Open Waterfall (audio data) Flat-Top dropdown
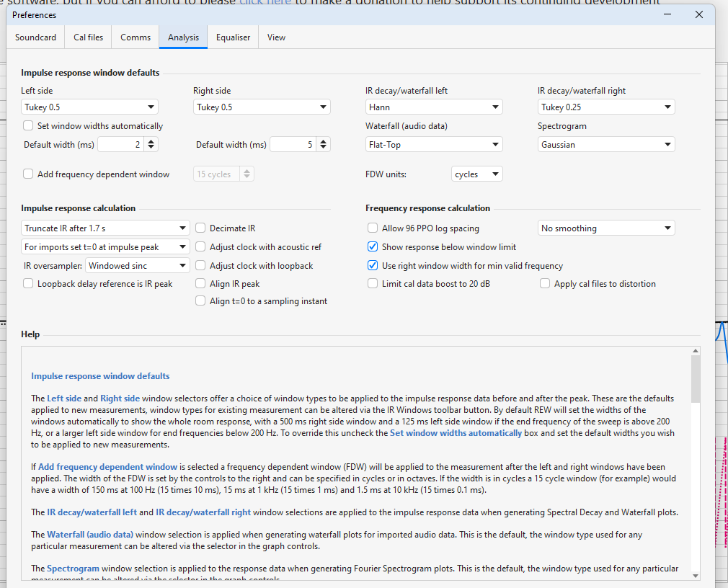Screen dimensions: 728x588 tap(434, 144)
